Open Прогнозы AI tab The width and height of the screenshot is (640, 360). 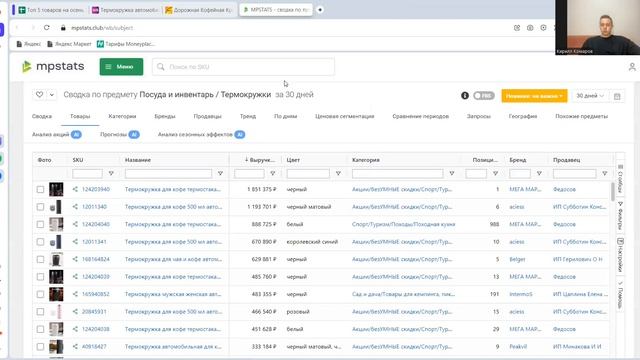(x=120, y=134)
